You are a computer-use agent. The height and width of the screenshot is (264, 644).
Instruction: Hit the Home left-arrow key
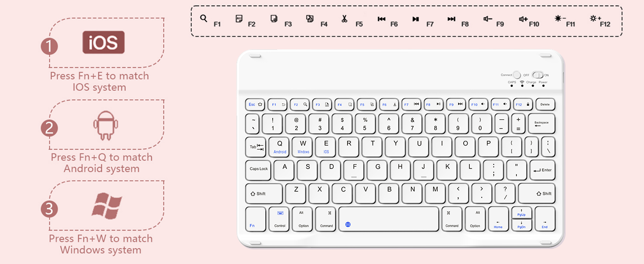click(x=498, y=219)
